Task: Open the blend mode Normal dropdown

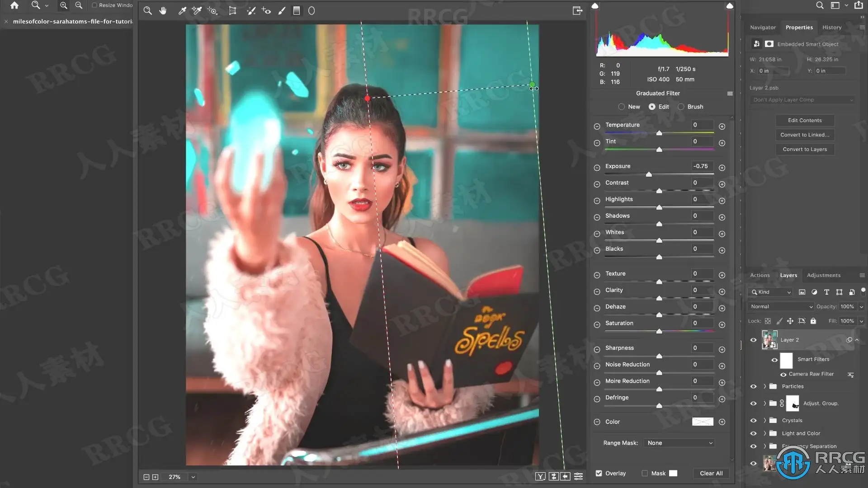Action: point(782,306)
